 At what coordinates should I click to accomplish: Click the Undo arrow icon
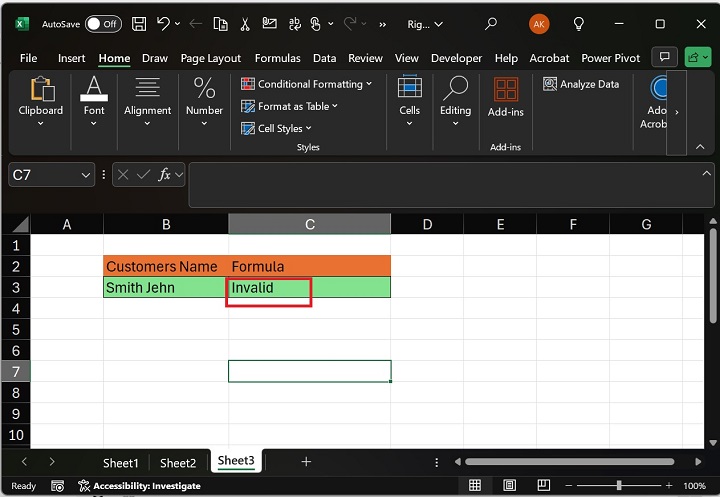coord(164,23)
